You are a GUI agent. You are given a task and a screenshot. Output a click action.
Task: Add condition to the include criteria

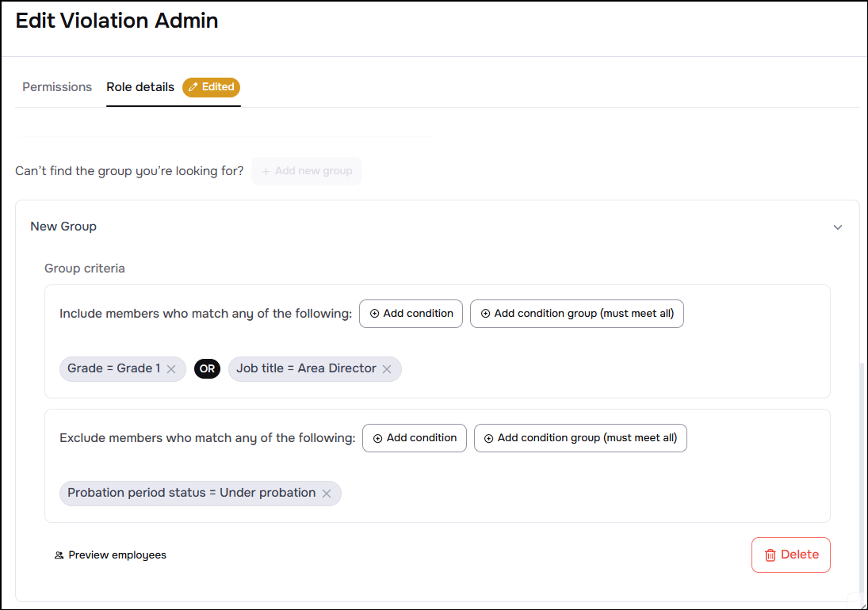click(411, 314)
